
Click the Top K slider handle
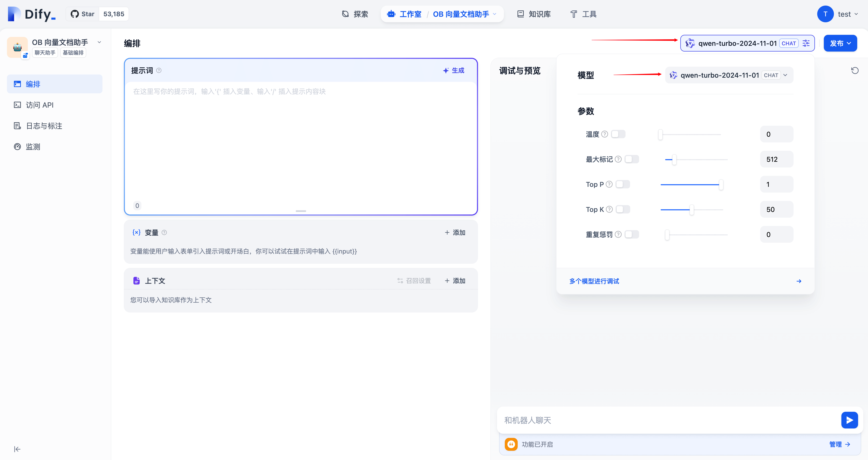(692, 210)
